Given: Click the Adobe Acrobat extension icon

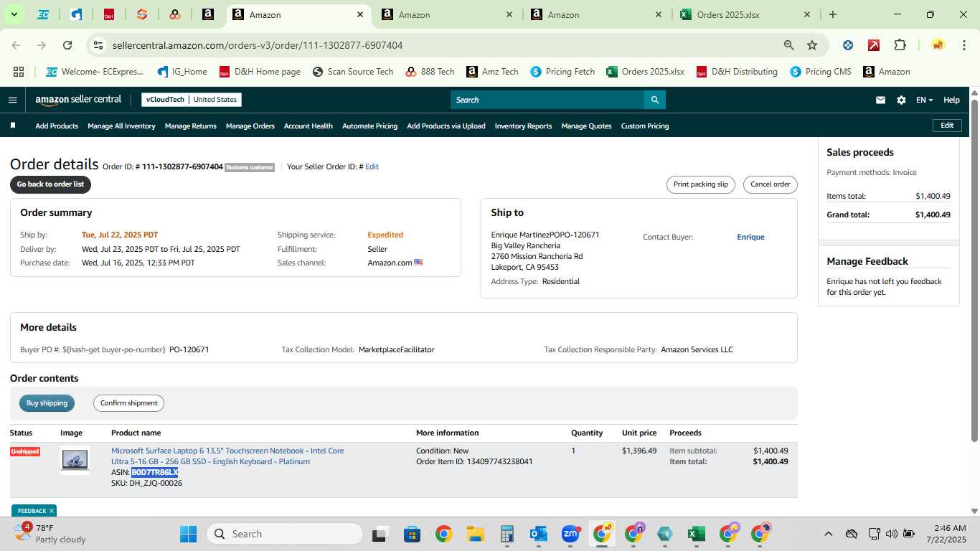Looking at the screenshot, I should [874, 45].
